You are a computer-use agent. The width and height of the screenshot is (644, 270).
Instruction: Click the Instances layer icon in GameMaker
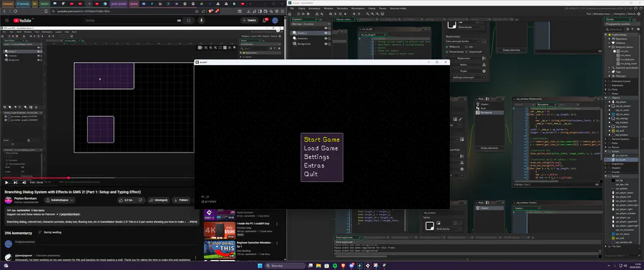[x=295, y=38]
